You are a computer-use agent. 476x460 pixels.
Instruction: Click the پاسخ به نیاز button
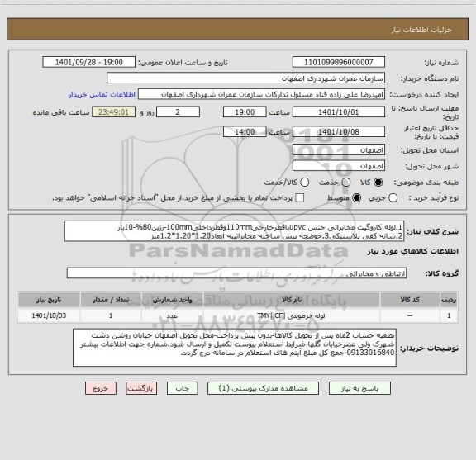[359, 388]
